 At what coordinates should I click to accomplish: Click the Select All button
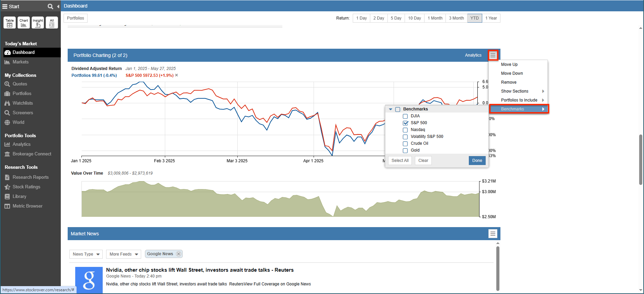pyautogui.click(x=400, y=161)
